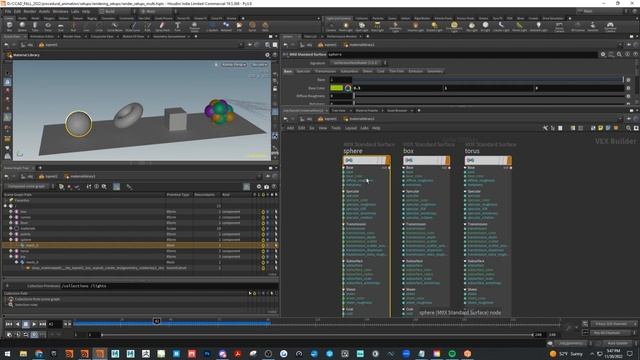The image size is (640, 360).
Task: Add a Spot Light from the shelf
Action: (361, 27)
